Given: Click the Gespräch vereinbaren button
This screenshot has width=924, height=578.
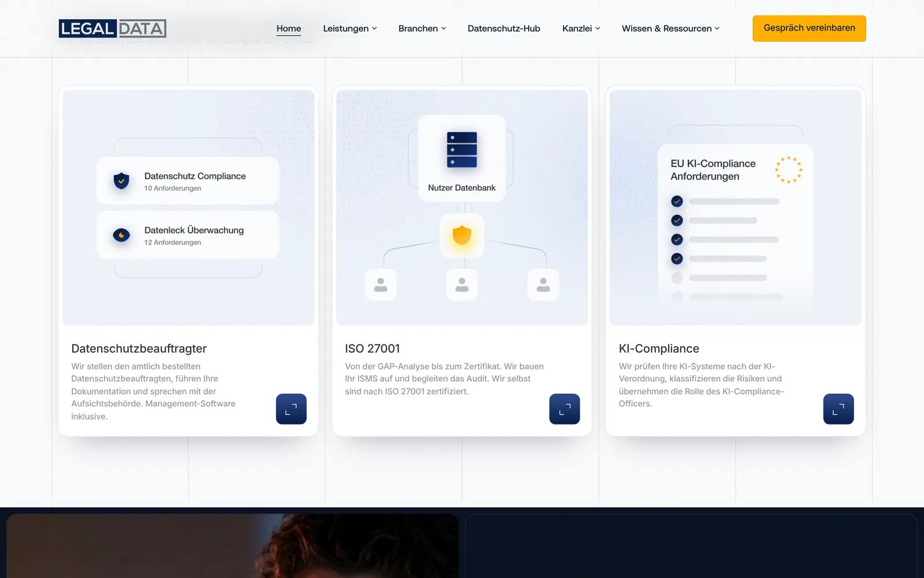Looking at the screenshot, I should (809, 28).
